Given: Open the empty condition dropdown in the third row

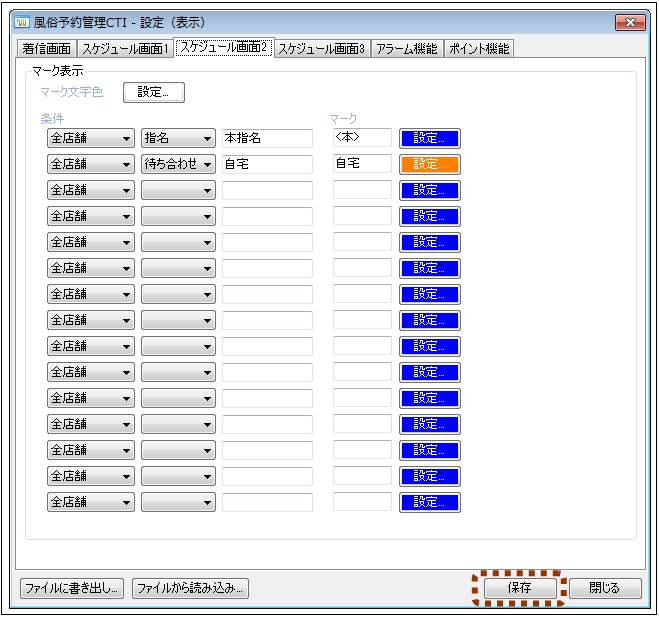Looking at the screenshot, I should (x=178, y=190).
